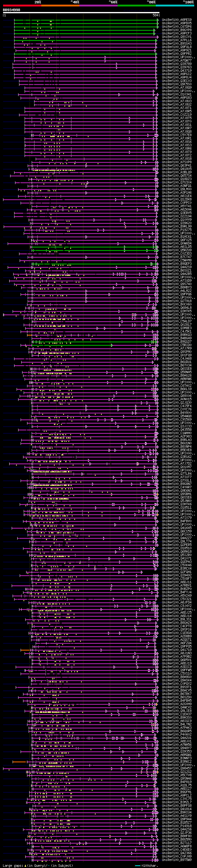
Task: Open hit UniRef100_Q43719
Action: 177,71
